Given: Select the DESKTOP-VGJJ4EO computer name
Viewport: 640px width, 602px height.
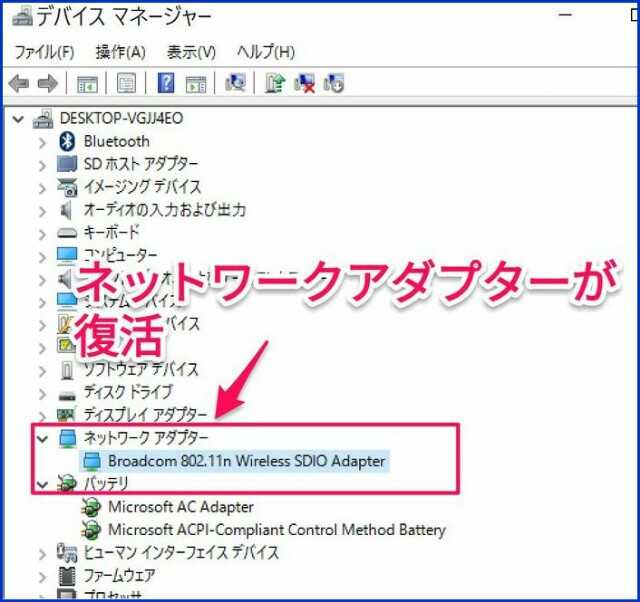Looking at the screenshot, I should [121, 118].
